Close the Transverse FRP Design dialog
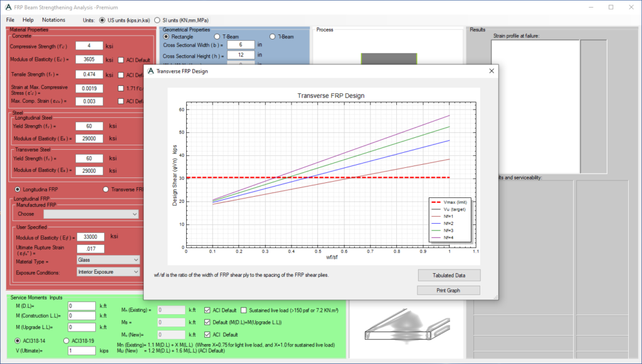 (490, 71)
